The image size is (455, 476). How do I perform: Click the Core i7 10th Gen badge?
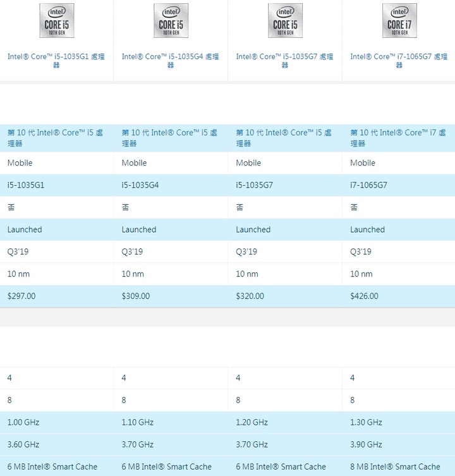pos(399,21)
